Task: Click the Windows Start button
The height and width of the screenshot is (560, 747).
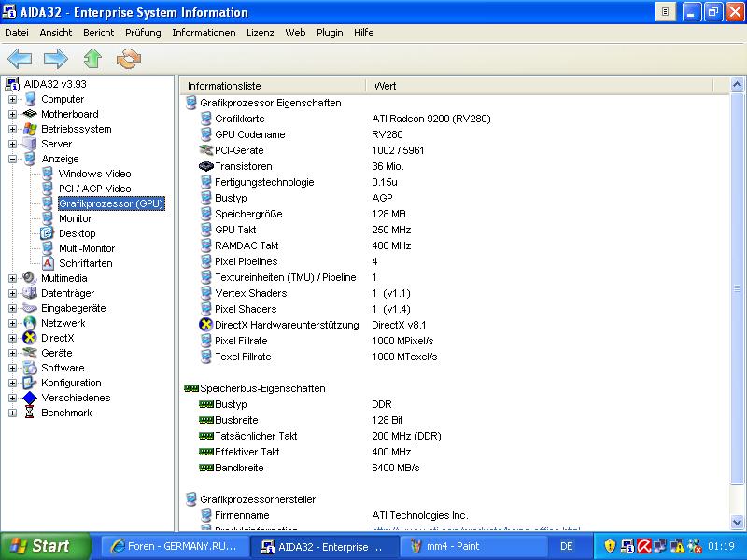Action: pos(45,546)
